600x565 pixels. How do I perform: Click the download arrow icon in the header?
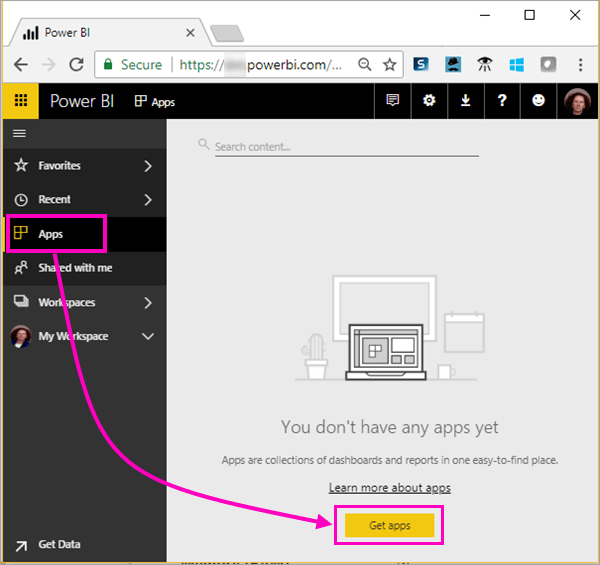click(466, 101)
